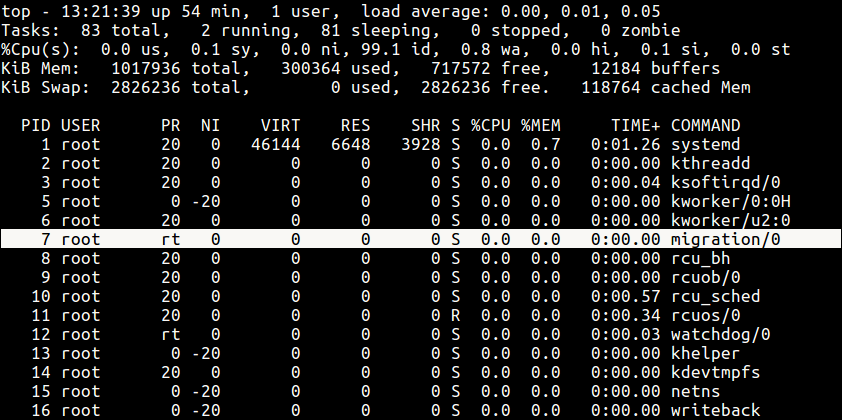The width and height of the screenshot is (842, 420).
Task: Click the NI column header
Action: (x=210, y=125)
